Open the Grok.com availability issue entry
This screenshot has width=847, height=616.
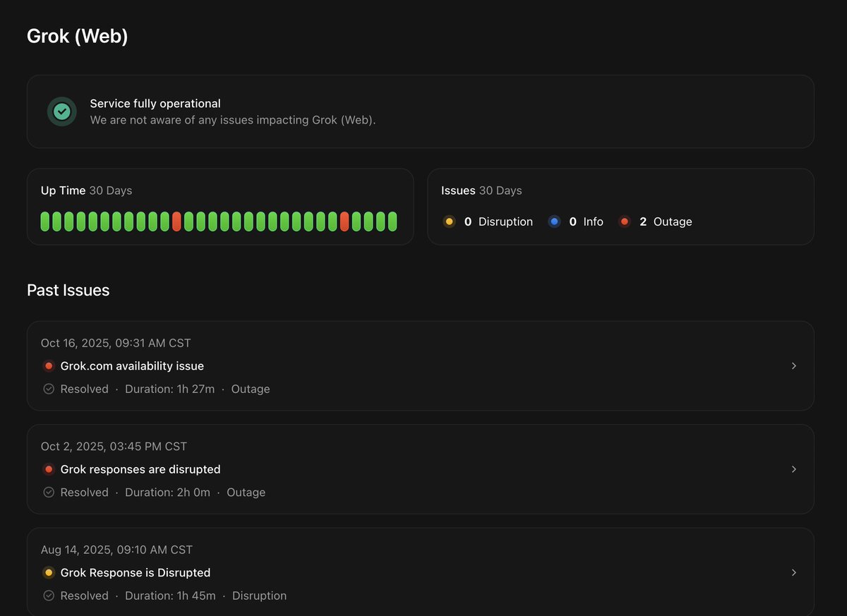[421, 366]
